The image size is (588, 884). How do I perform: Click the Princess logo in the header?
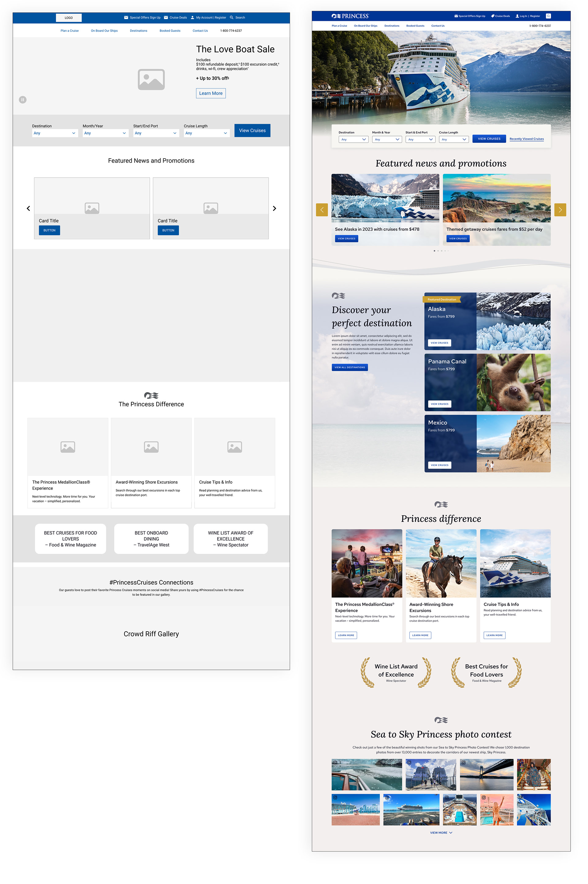tap(350, 16)
